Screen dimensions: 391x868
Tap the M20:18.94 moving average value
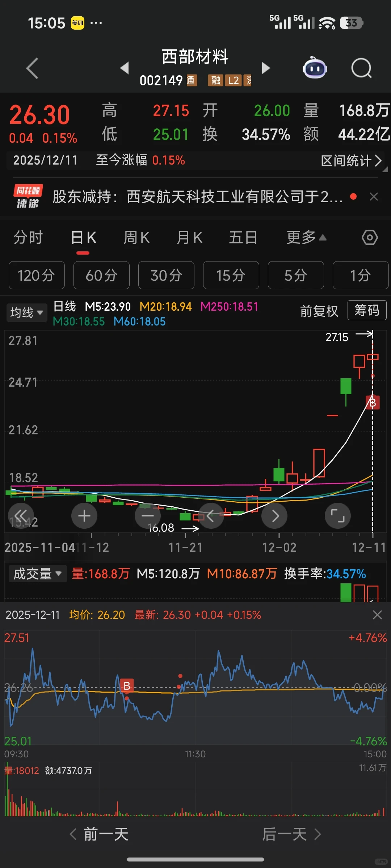(165, 307)
